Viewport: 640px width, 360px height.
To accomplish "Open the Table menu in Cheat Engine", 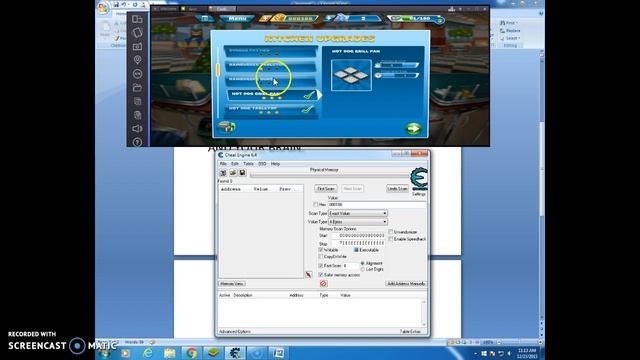I will coord(248,164).
